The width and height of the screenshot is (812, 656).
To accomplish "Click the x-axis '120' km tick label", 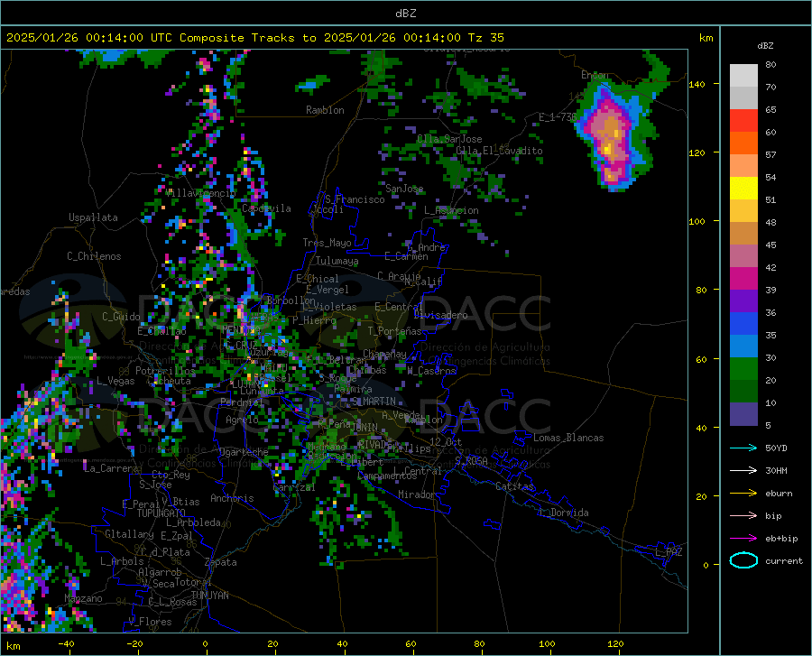I will click(x=615, y=644).
